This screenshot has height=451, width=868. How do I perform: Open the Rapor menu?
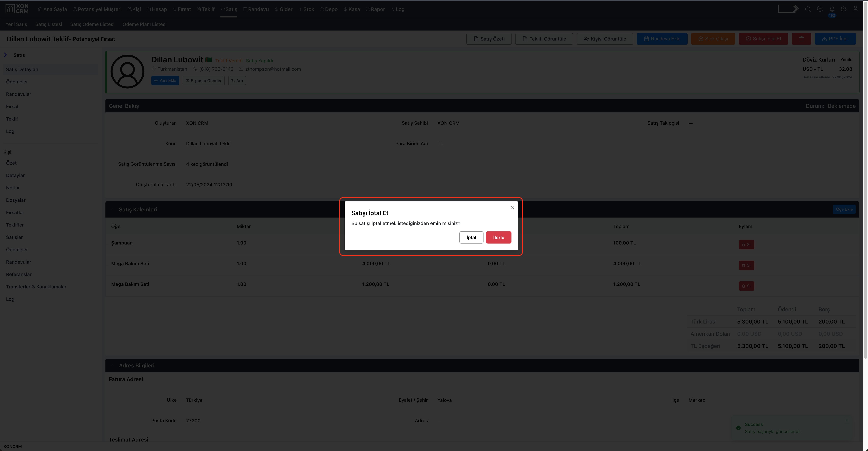(375, 9)
